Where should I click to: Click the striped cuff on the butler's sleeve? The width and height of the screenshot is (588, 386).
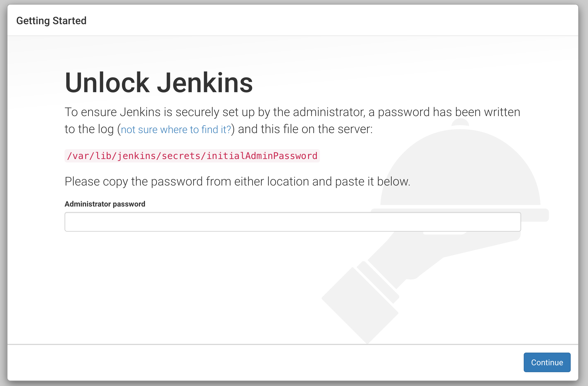pos(378,282)
